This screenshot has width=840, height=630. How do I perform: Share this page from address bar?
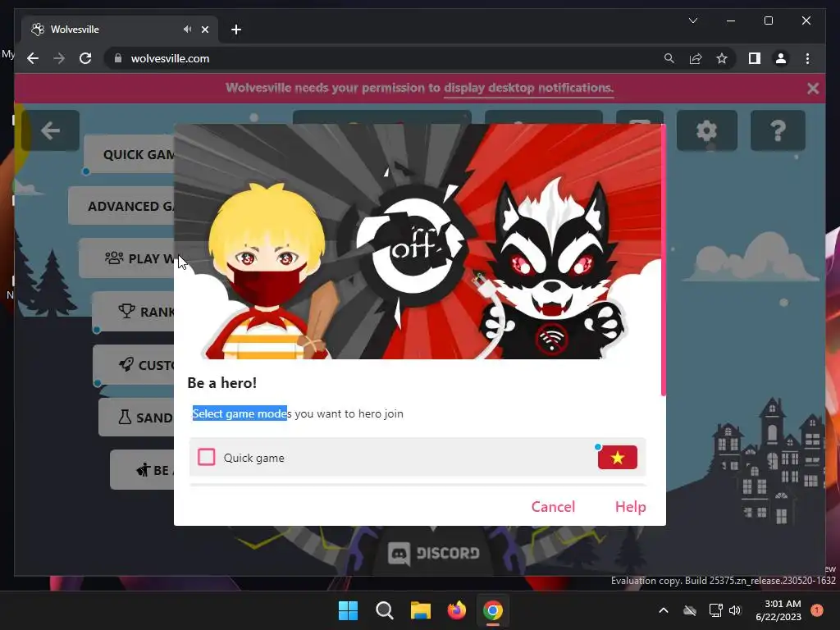click(696, 58)
